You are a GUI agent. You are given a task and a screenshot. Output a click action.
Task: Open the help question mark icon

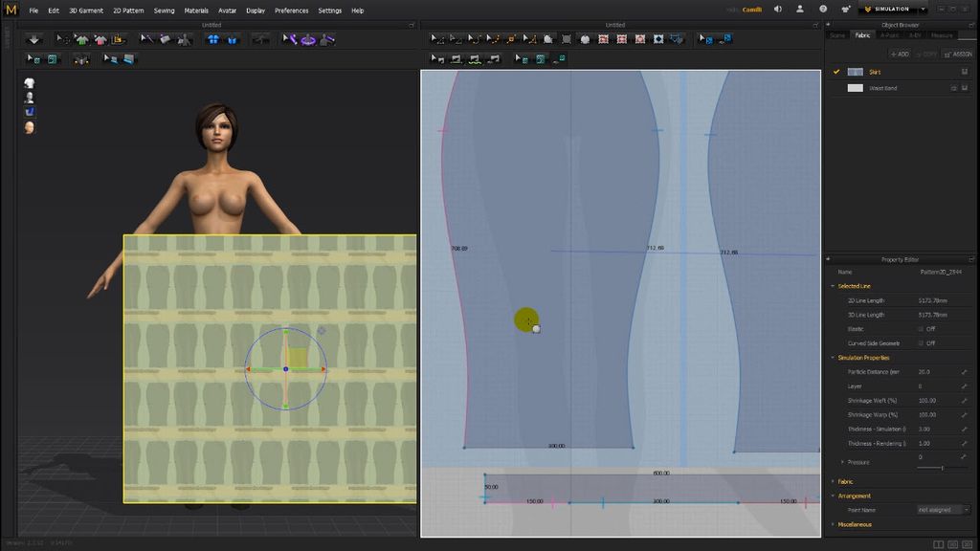[823, 10]
